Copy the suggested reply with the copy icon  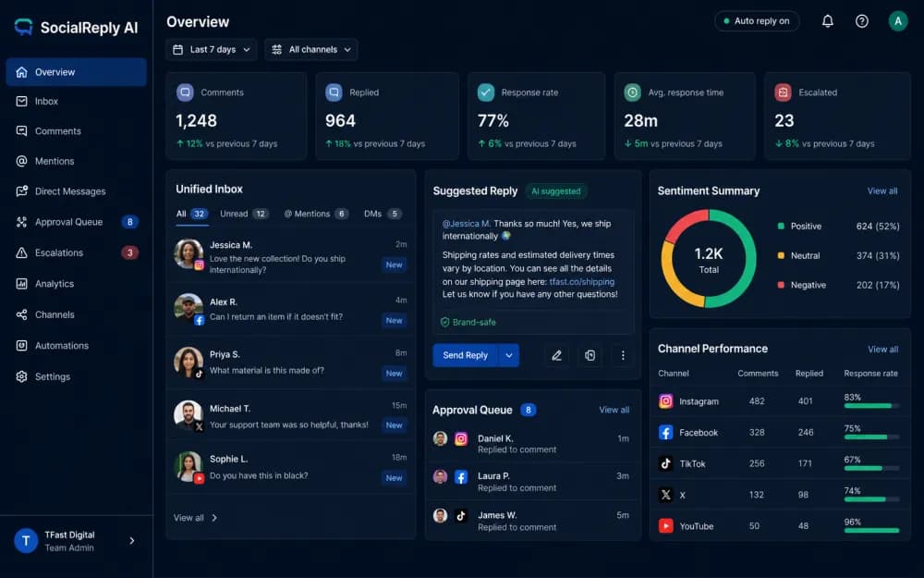[590, 355]
